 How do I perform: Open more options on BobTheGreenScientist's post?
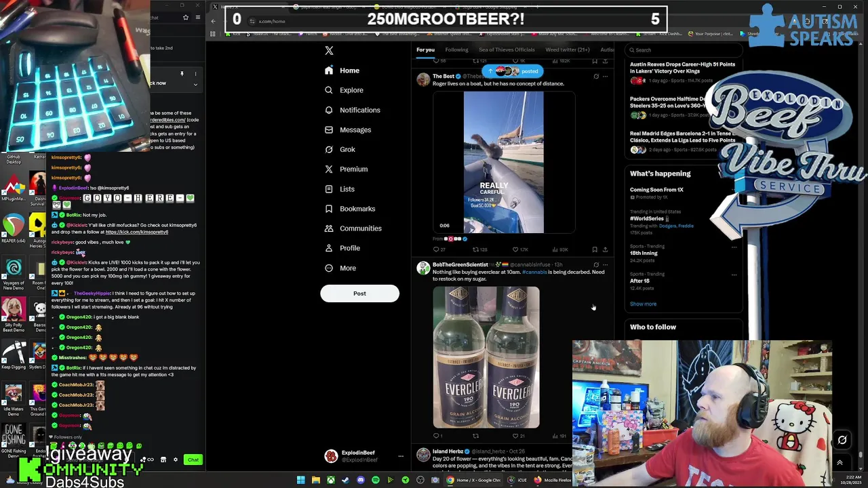click(605, 265)
